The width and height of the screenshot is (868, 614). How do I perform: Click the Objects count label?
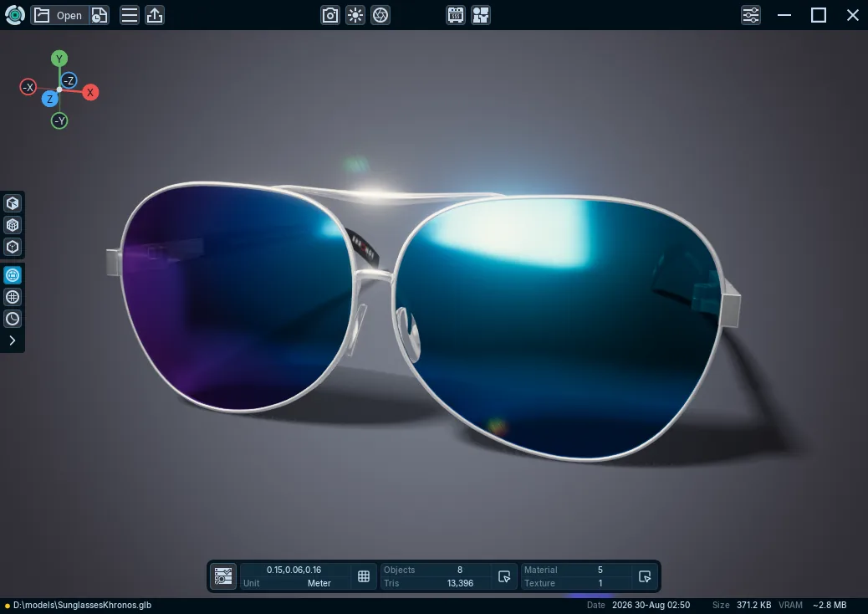click(399, 570)
